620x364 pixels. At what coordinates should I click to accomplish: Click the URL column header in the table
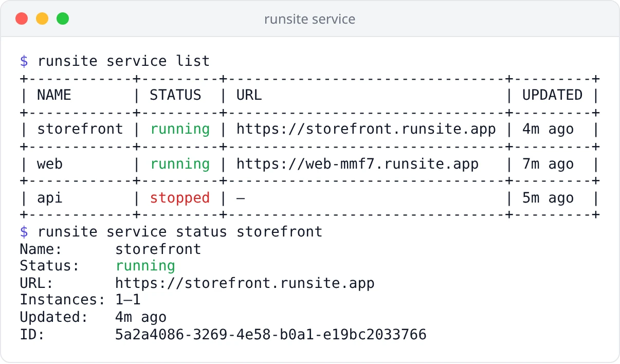coord(249,95)
